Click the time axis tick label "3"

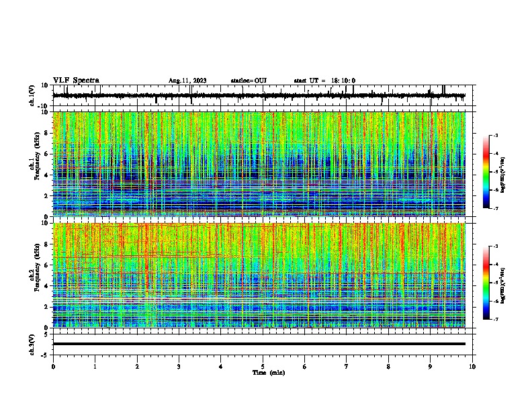tap(179, 367)
